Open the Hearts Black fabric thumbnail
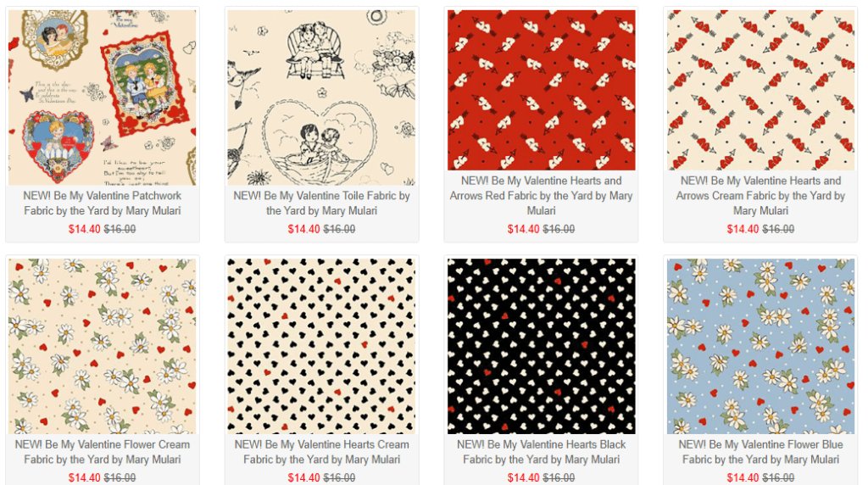Image resolution: width=868 pixels, height=485 pixels. pyautogui.click(x=542, y=346)
